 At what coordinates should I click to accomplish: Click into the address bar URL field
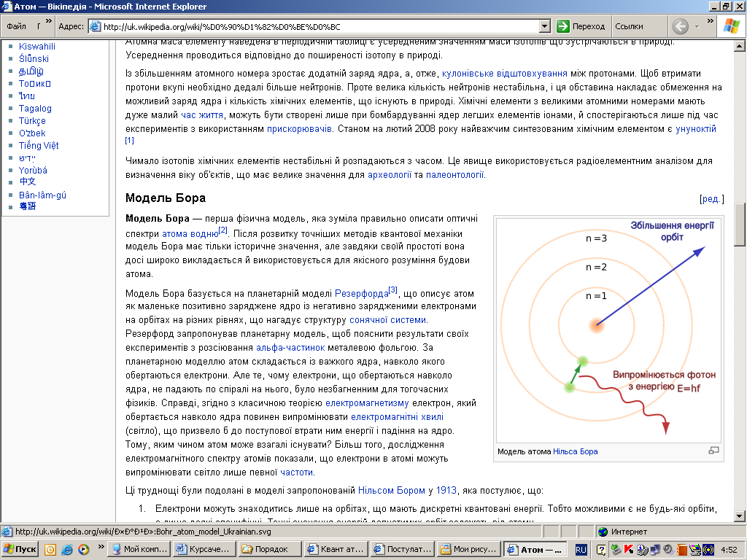[320, 27]
